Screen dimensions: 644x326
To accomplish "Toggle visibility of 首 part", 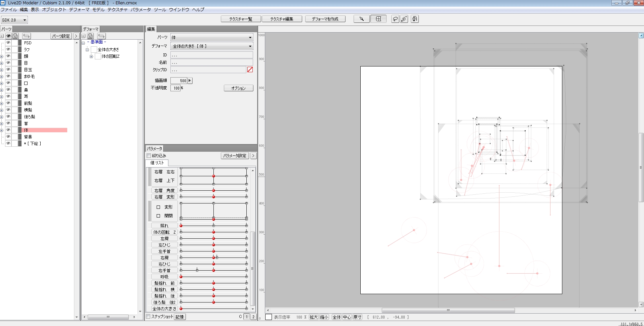I will [x=8, y=124].
